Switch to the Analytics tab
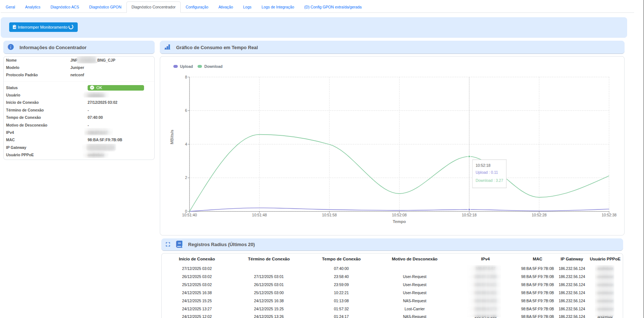The image size is (644, 318). tap(33, 7)
